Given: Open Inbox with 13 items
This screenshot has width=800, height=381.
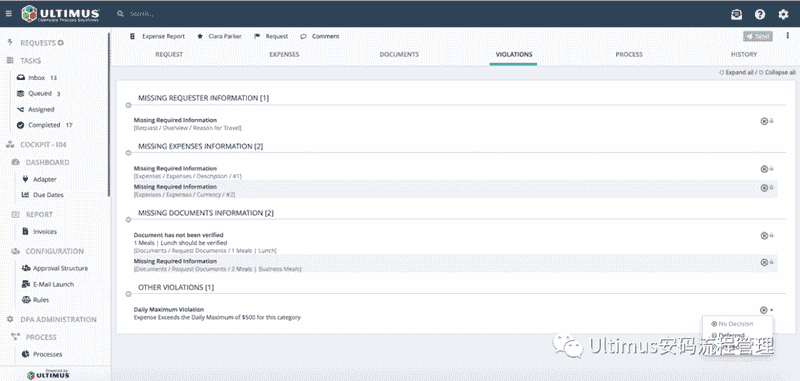Looking at the screenshot, I should tap(37, 78).
